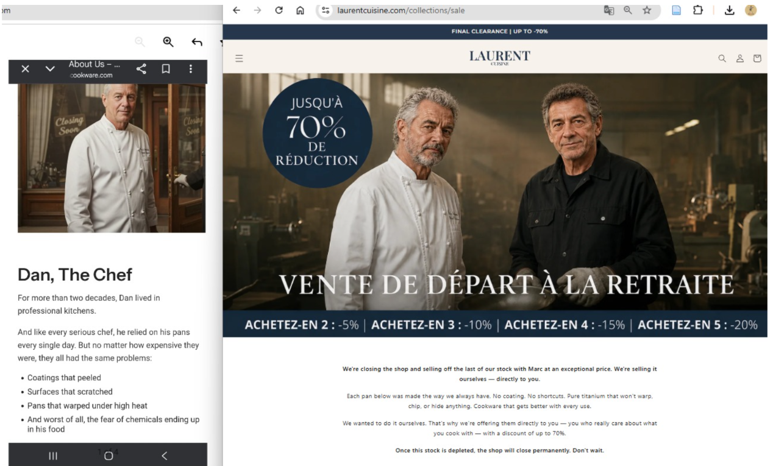
Task: Tap the Android recent apps button
Action: pos(53,456)
